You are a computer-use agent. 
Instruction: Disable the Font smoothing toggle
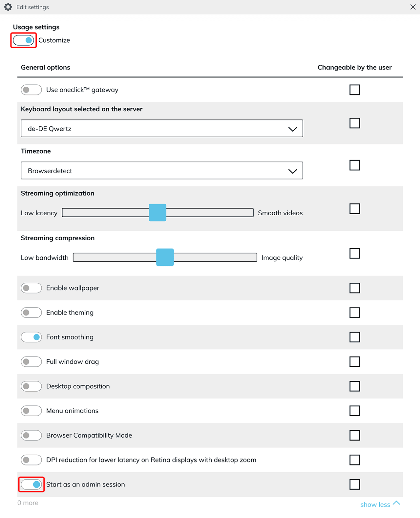click(31, 337)
